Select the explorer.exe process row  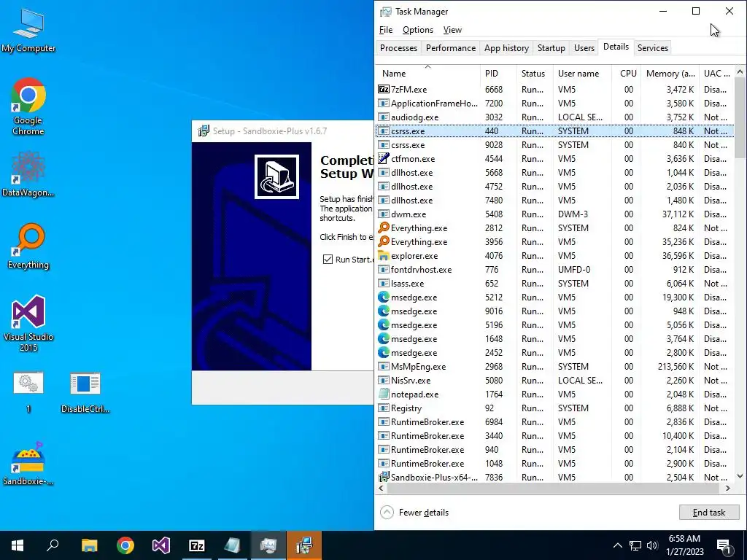554,256
